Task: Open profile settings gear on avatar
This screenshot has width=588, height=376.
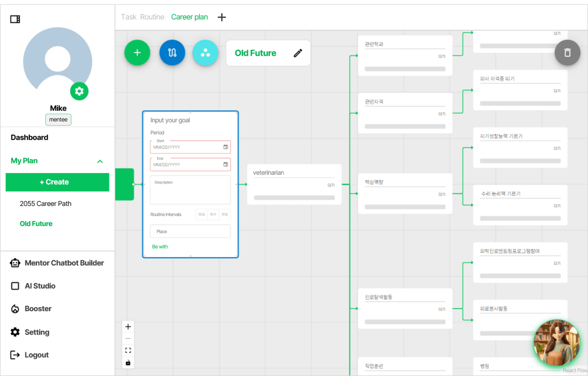Action: tap(79, 91)
